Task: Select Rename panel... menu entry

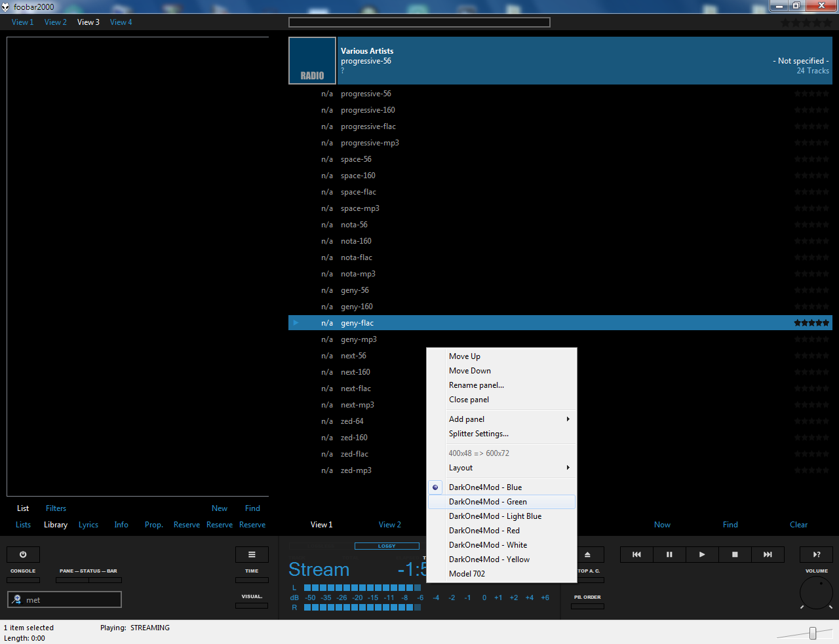Action: point(501,385)
